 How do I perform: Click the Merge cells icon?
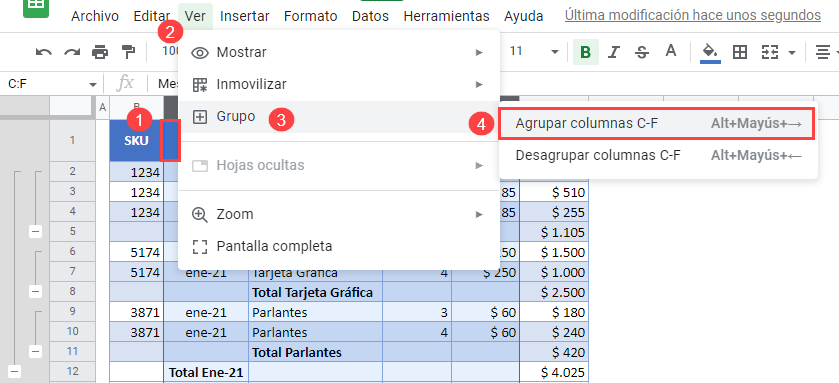tap(769, 52)
